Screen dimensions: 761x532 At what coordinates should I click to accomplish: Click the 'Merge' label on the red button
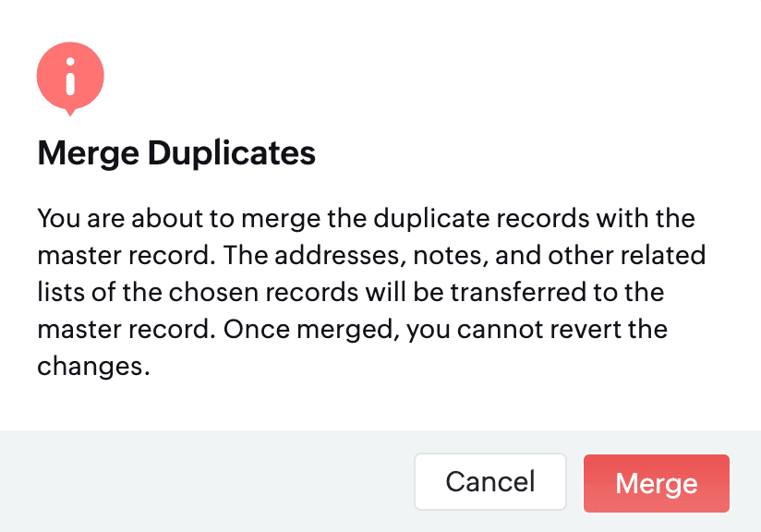click(656, 484)
